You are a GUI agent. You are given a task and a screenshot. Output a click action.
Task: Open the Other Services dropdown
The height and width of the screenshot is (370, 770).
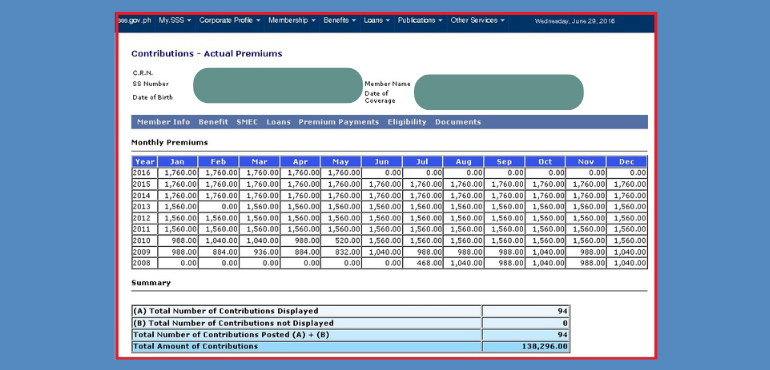(x=477, y=21)
